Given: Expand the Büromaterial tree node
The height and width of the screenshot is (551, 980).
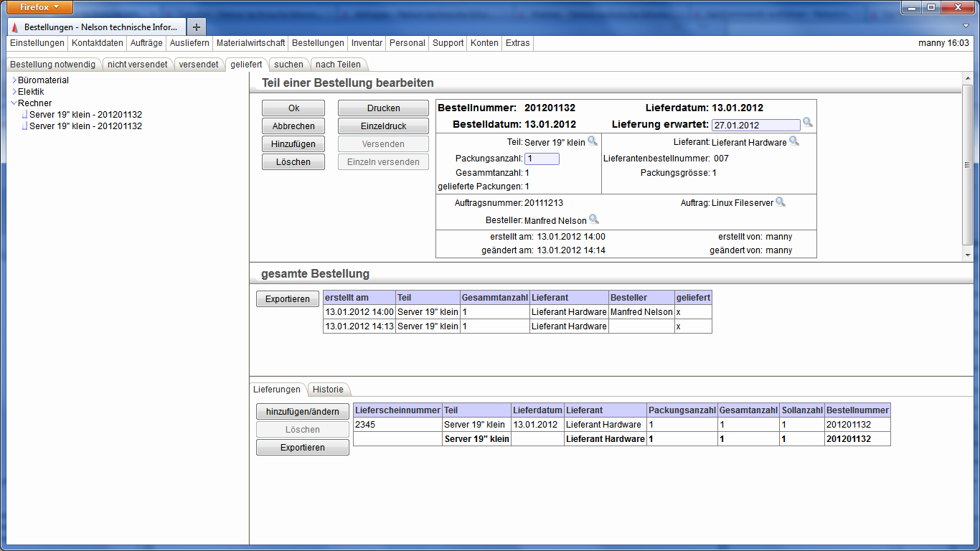Looking at the screenshot, I should pyautogui.click(x=14, y=80).
